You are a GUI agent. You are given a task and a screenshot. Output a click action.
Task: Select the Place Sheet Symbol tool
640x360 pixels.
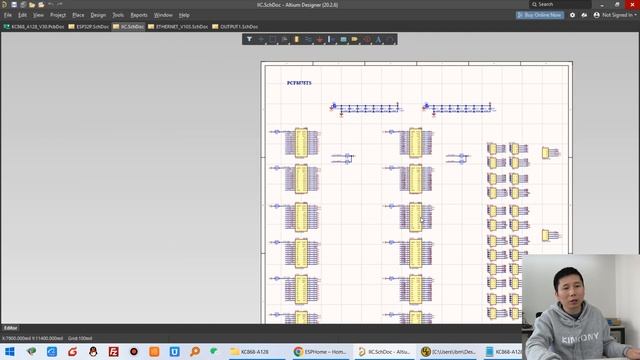[343, 40]
